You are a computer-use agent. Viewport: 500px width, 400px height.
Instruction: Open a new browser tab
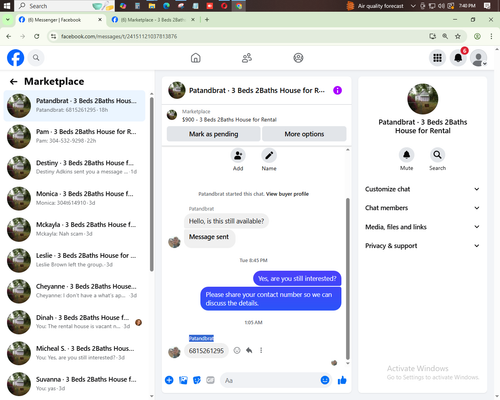(x=207, y=20)
